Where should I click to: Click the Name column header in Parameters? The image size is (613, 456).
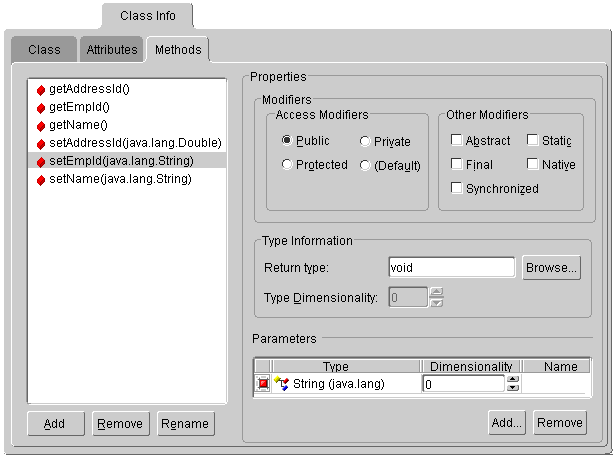pos(556,366)
